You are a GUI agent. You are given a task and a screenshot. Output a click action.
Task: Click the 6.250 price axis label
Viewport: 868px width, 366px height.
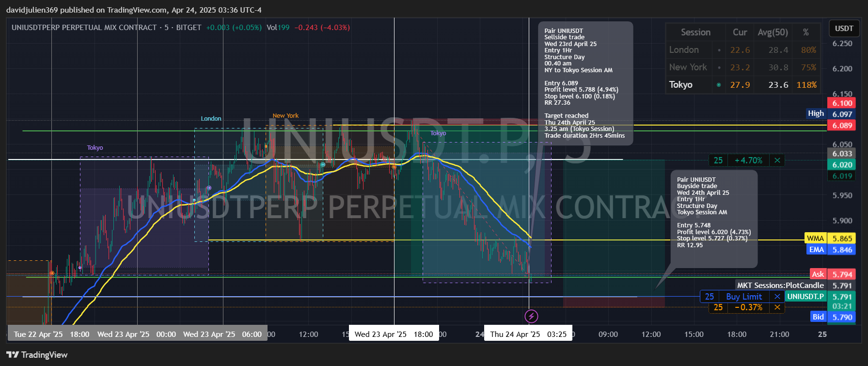842,44
